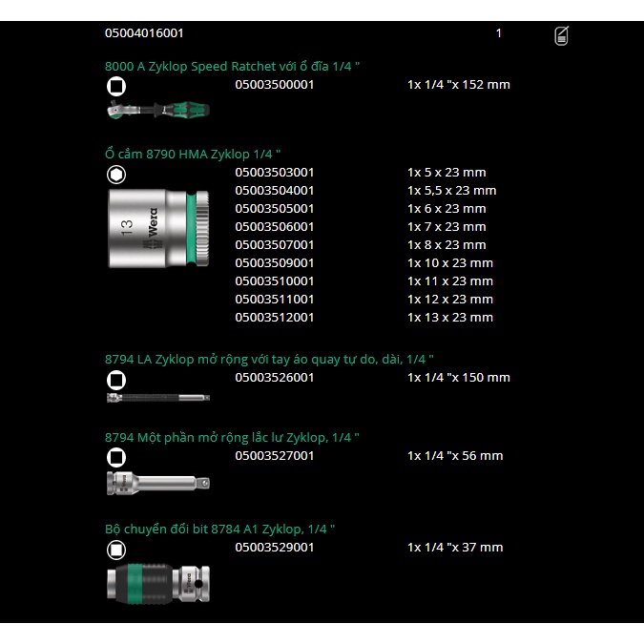Click the square drive icon under 8794 LA heading
Viewport: 644px width, 644px height.
click(115, 379)
